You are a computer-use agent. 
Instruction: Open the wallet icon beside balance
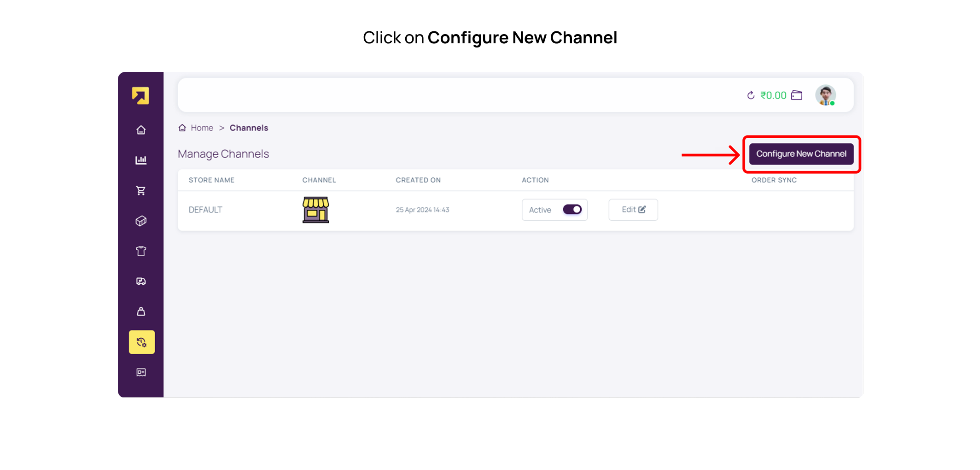coord(797,95)
